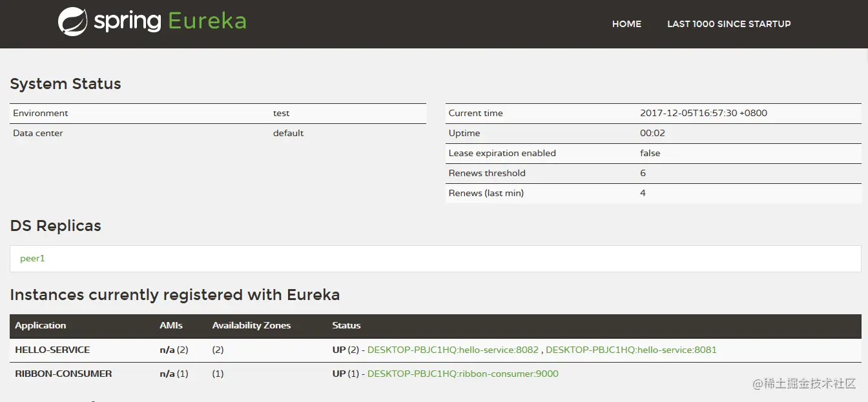
Task: Click the DS Replicas heading
Action: pos(56,226)
